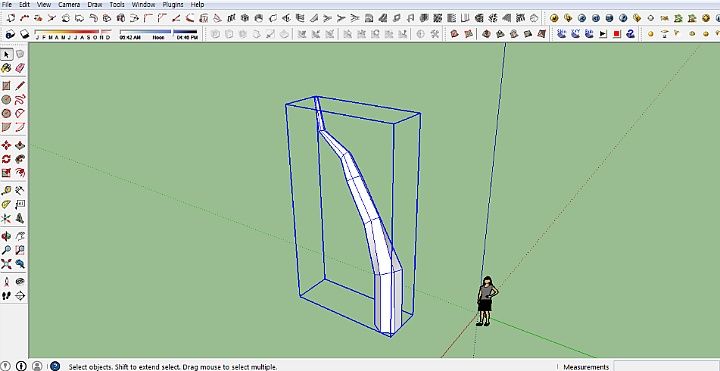Choose the Zoom magnifier tool

[x=6, y=250]
